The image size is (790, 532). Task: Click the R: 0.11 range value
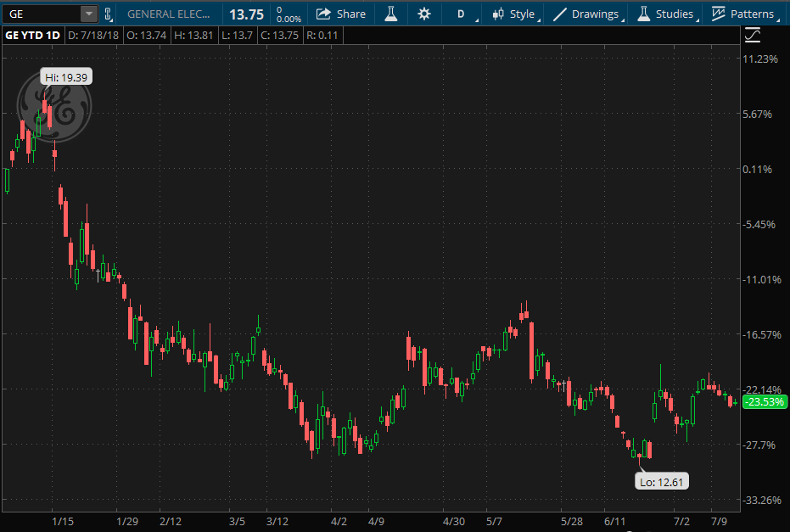pos(322,36)
